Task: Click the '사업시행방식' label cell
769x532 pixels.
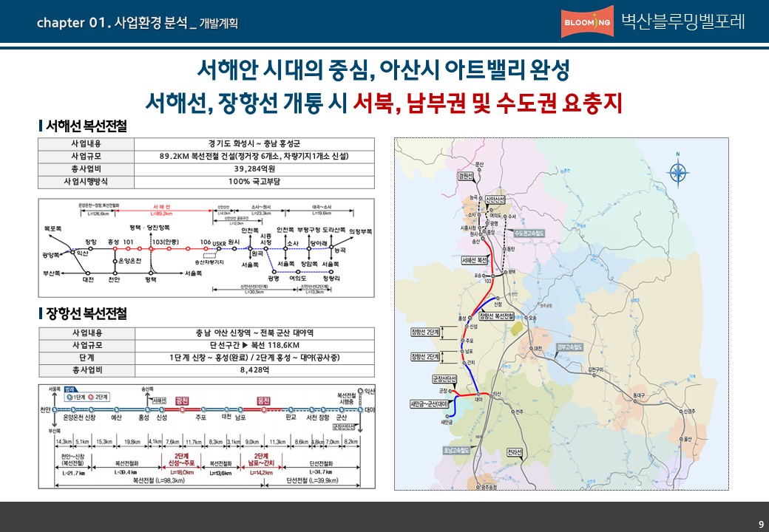Action: point(87,182)
